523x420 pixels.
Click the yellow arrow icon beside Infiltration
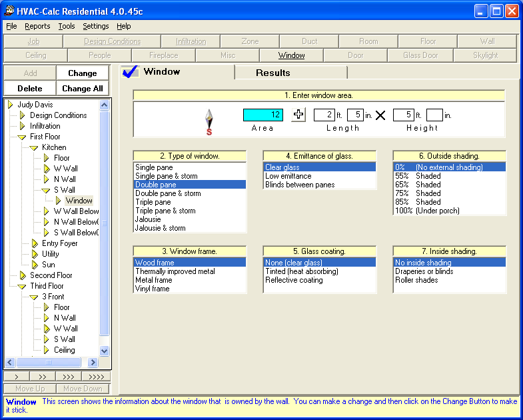click(22, 126)
